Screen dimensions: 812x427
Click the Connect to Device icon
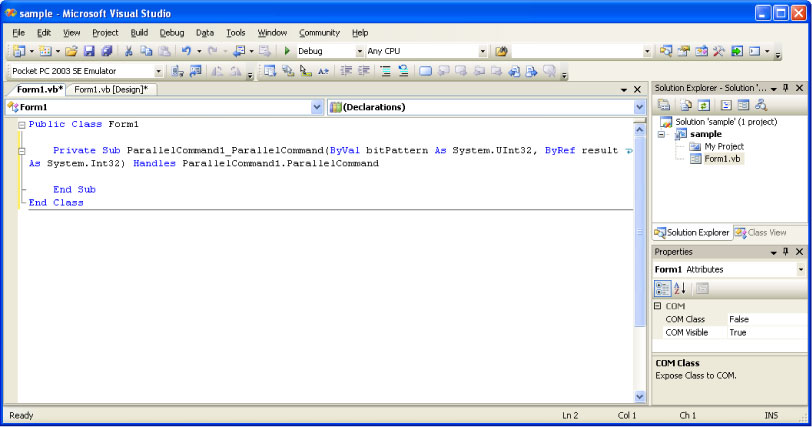[178, 71]
